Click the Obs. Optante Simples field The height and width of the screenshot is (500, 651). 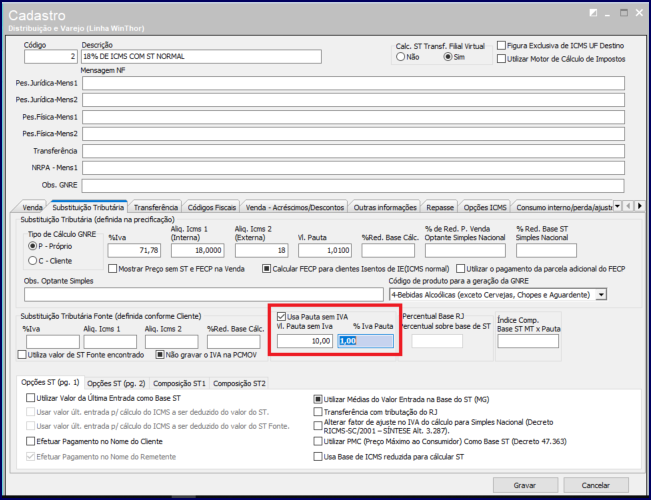(204, 294)
